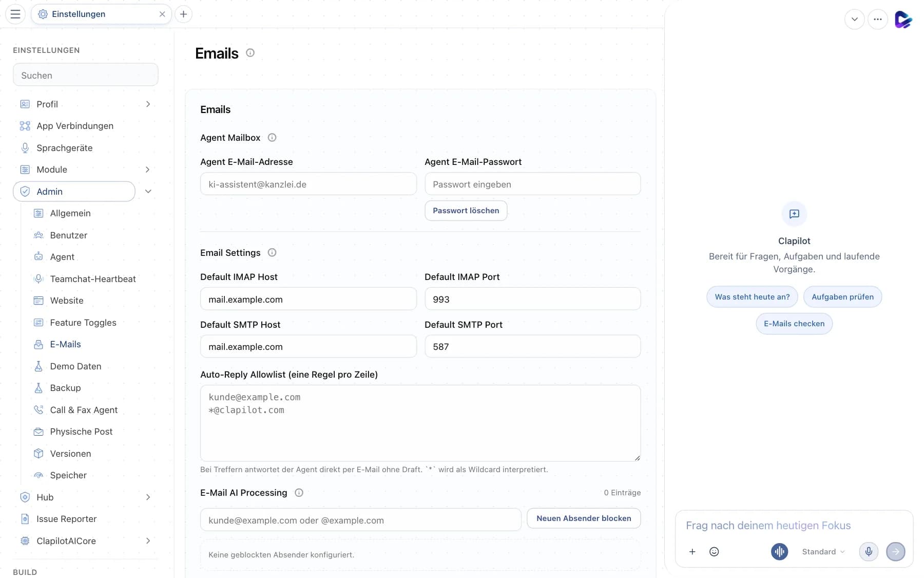Screen dimensions: 924x578
Task: Open the emoji picker icon
Action: 714,551
